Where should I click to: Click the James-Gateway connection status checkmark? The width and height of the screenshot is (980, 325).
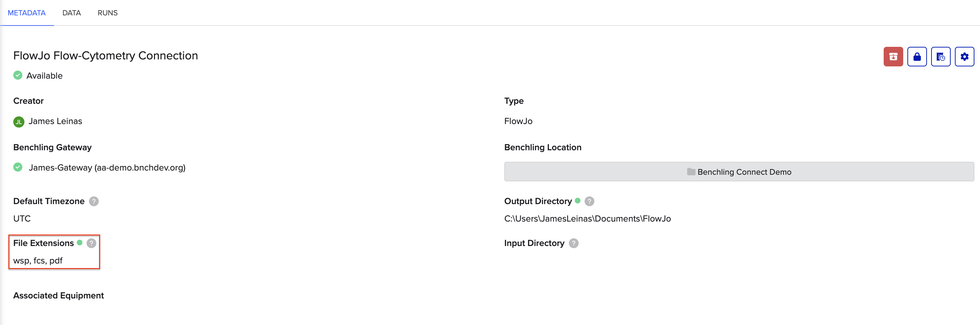pos(17,167)
